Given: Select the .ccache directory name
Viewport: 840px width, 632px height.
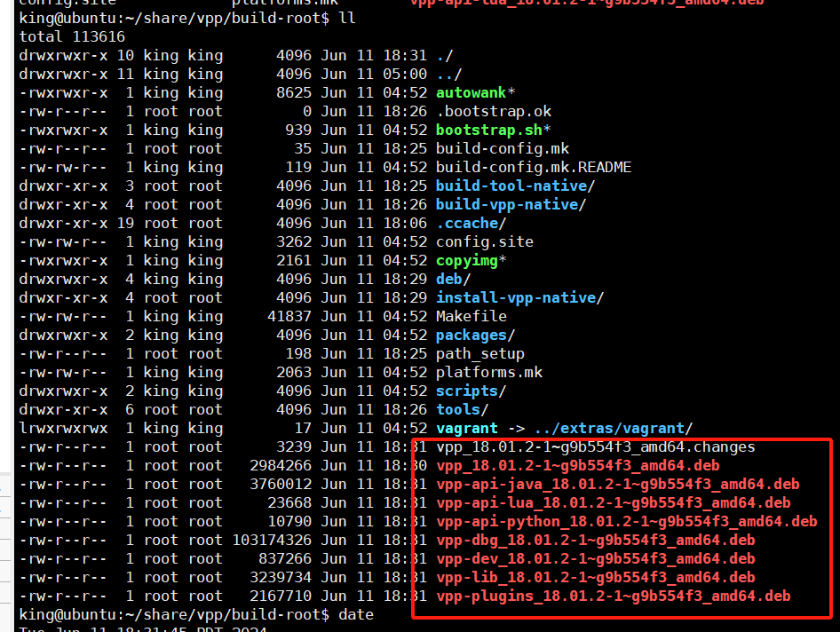Looking at the screenshot, I should click(x=466, y=224).
